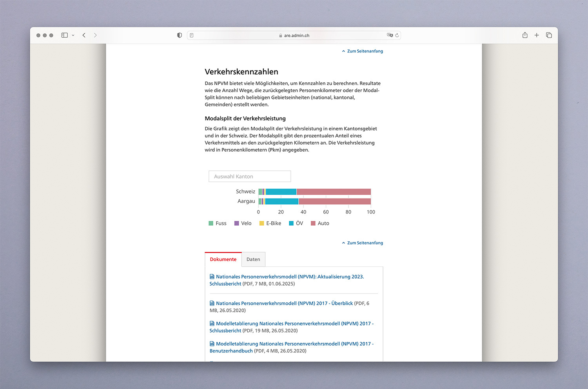
Task: Select the Dokumente tab
Action: point(223,259)
